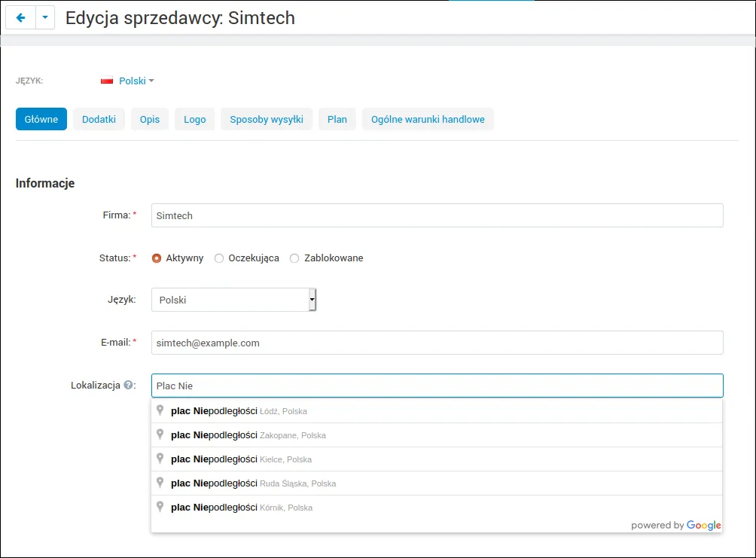Switch to the Główne tab
Image resolution: width=756 pixels, height=558 pixels.
tap(41, 119)
